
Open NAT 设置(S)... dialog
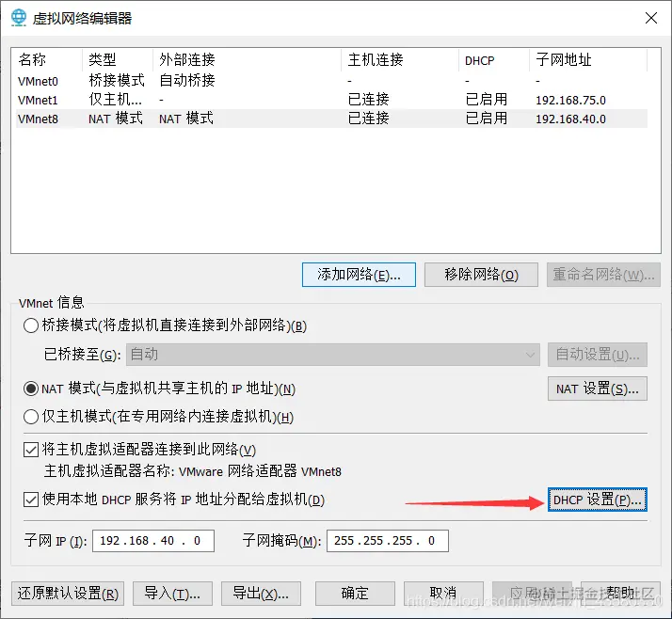[598, 389]
